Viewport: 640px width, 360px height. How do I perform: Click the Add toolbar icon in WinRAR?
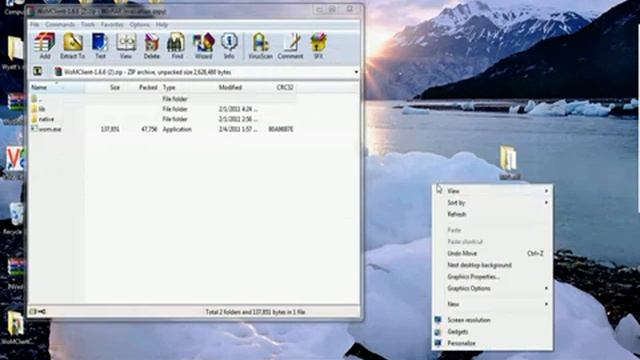tap(44, 46)
